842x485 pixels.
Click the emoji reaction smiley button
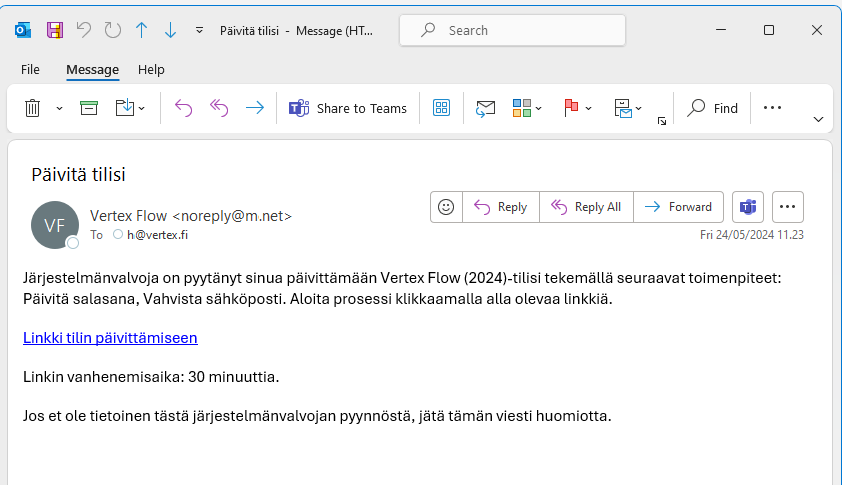tap(446, 207)
